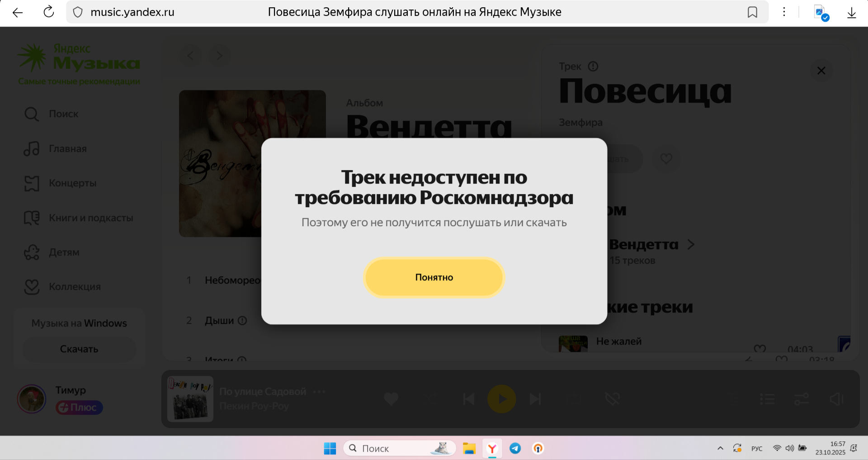This screenshot has width=868, height=460.
Task: Open the site protection shield icon
Action: click(x=78, y=12)
